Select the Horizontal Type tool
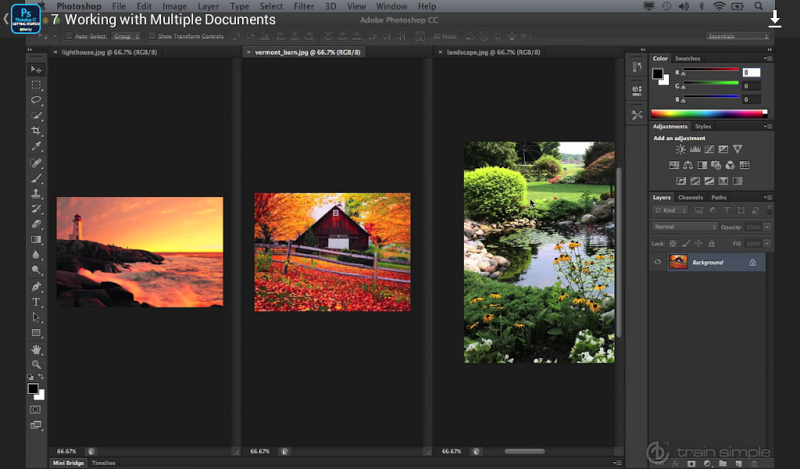800x469 pixels. click(x=36, y=301)
